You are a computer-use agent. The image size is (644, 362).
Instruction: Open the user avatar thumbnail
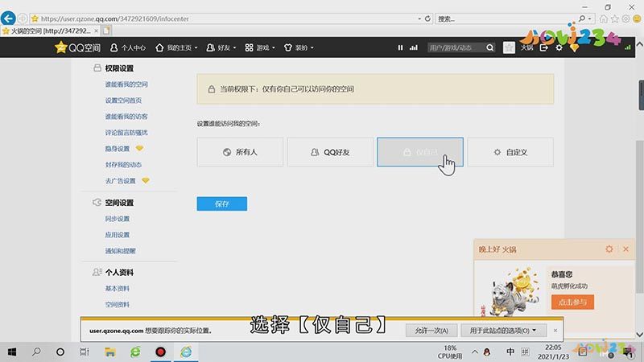point(509,47)
